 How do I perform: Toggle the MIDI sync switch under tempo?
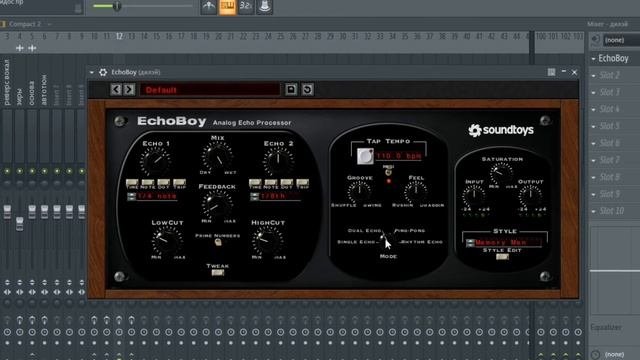[388, 172]
